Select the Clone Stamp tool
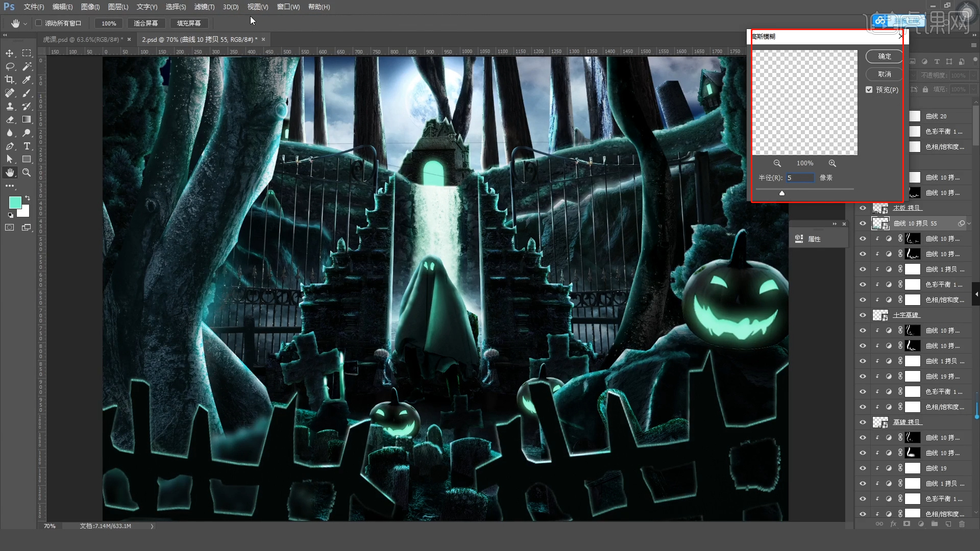This screenshot has height=551, width=980. (10, 106)
